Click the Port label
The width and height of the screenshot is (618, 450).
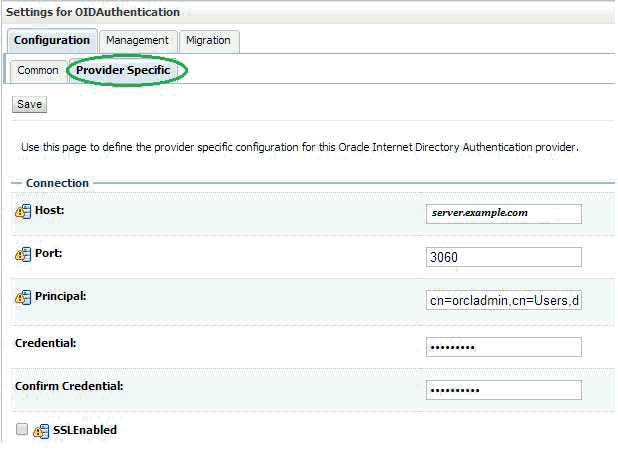click(x=48, y=253)
